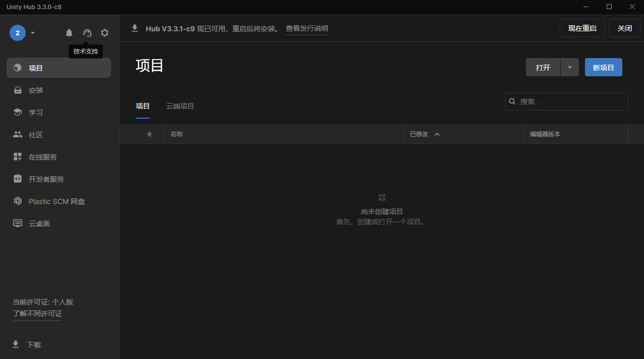This screenshot has width=644, height=359.
Task: Dismiss the update banner with 关闭
Action: coord(625,28)
